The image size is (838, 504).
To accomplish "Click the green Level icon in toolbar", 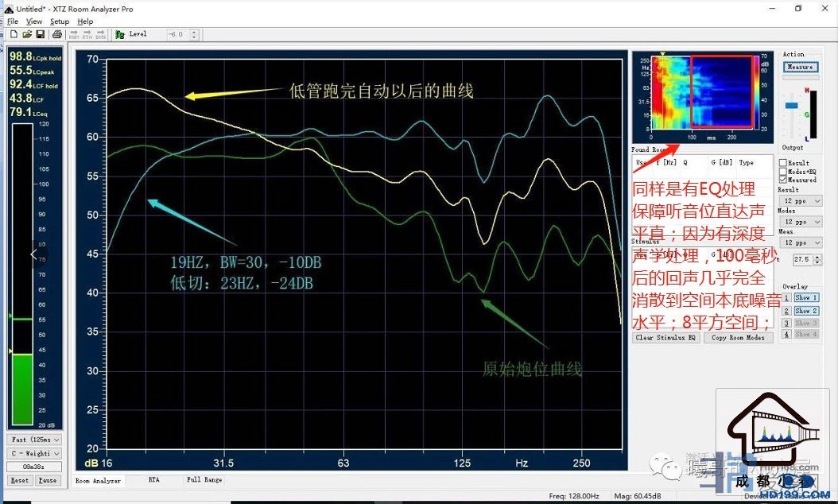I will pos(120,34).
